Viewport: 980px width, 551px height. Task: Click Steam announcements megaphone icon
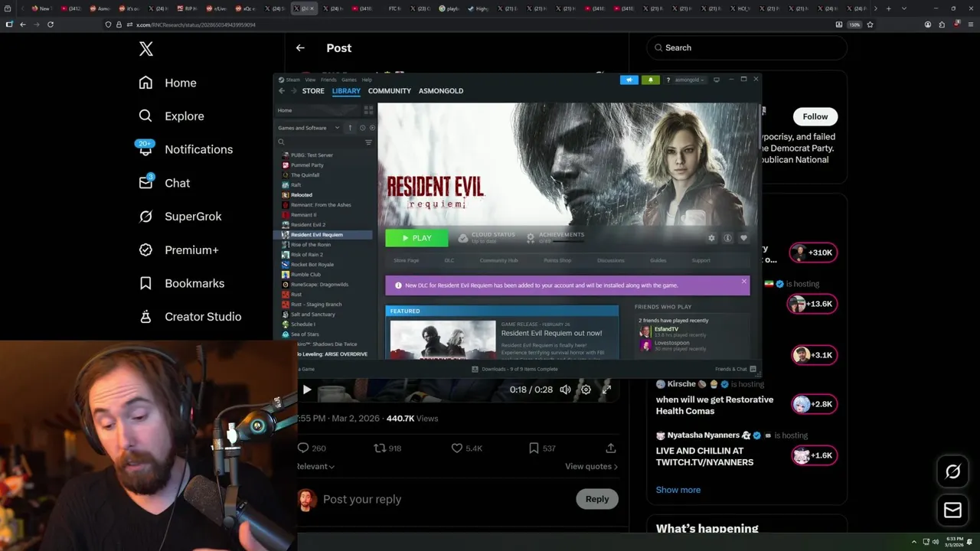point(629,80)
